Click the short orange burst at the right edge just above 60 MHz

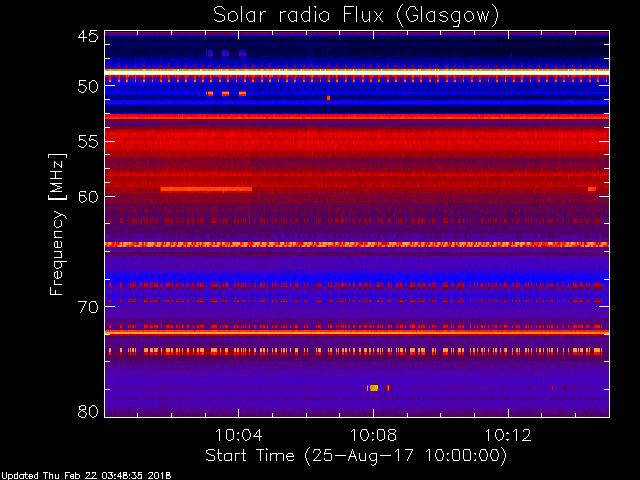click(x=592, y=189)
